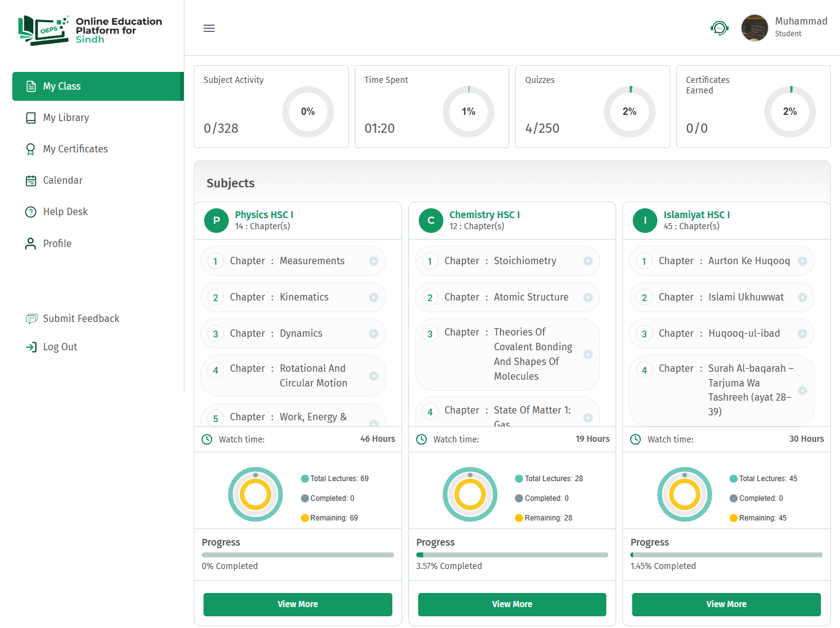
Task: Click the Help Desk question icon
Action: tap(31, 212)
